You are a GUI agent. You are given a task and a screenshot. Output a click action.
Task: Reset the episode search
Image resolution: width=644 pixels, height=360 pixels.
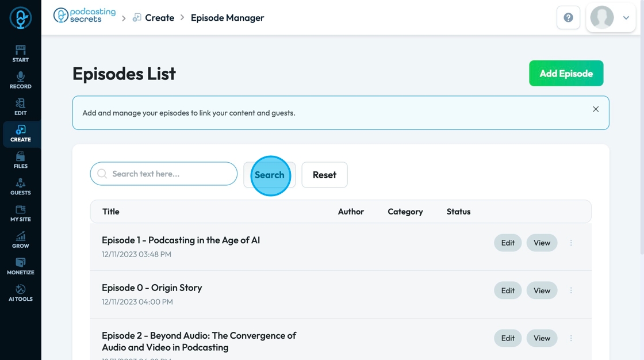324,175
